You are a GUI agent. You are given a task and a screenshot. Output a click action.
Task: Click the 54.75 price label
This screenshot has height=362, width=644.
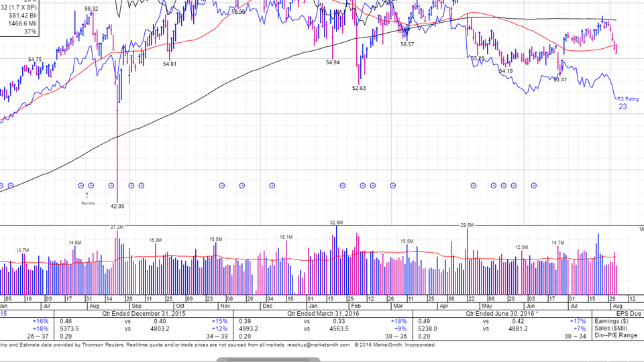[35, 60]
